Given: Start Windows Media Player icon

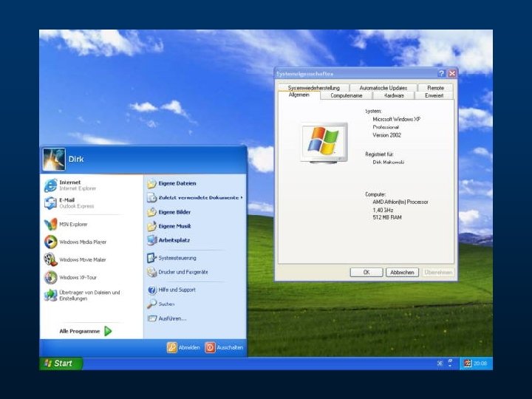Looking at the screenshot, I should click(x=50, y=242).
